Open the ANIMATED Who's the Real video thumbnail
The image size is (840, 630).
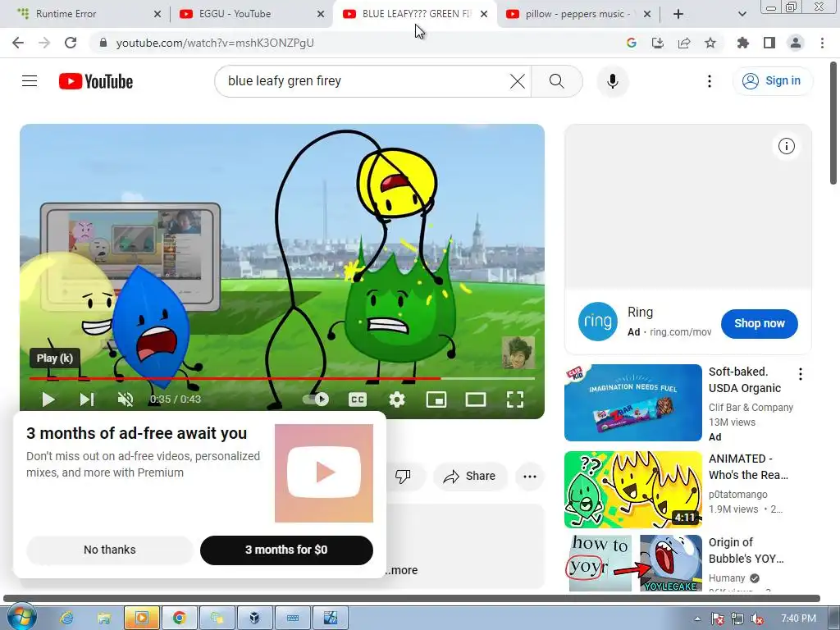coord(632,490)
